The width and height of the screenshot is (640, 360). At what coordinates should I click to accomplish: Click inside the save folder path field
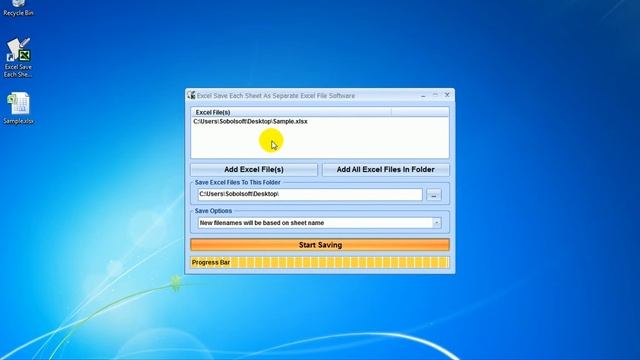pos(310,194)
